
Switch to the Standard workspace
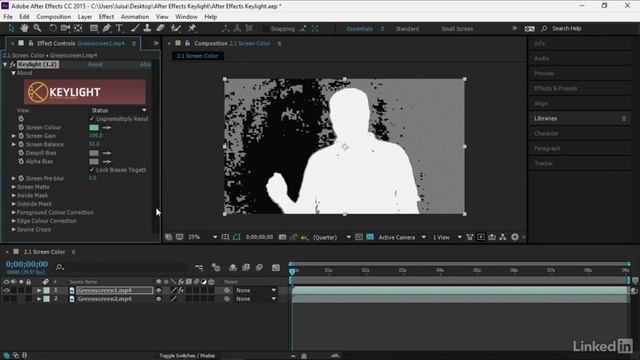[x=407, y=29]
